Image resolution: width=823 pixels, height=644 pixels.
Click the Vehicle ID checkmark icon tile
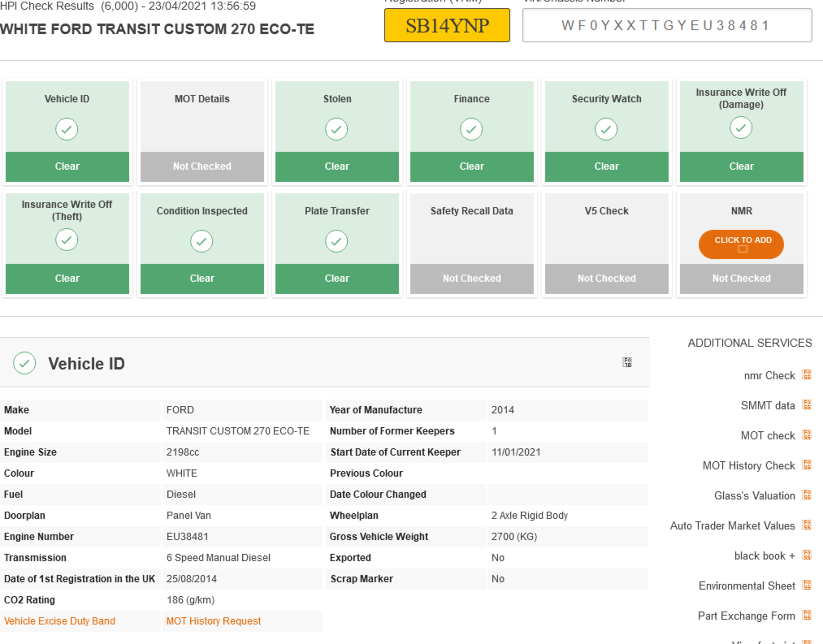click(67, 129)
